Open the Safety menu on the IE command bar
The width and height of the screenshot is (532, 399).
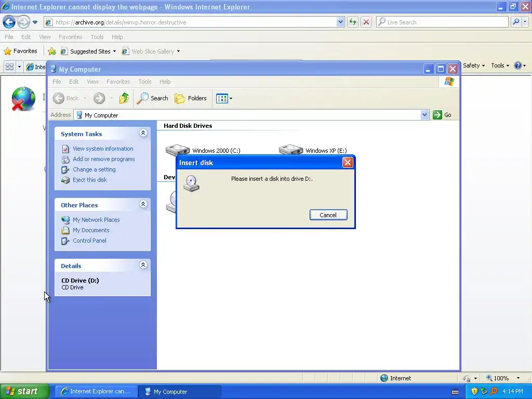coord(474,65)
